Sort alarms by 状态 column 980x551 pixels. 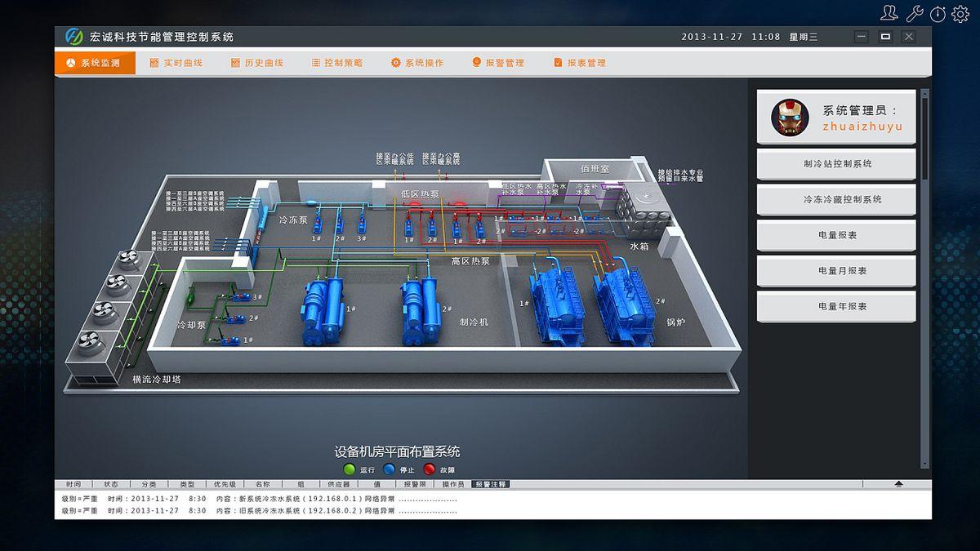click(x=111, y=484)
